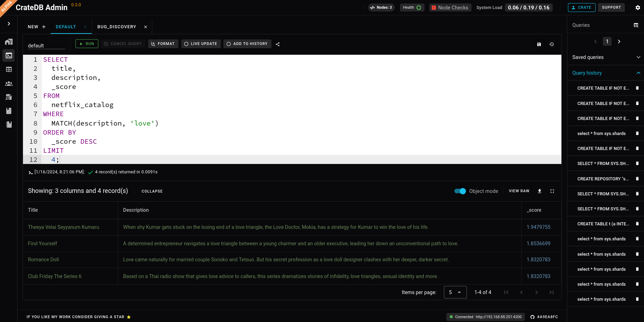Expand the left sidebar with the chevron
This screenshot has height=322, width=644.
coord(9,24)
